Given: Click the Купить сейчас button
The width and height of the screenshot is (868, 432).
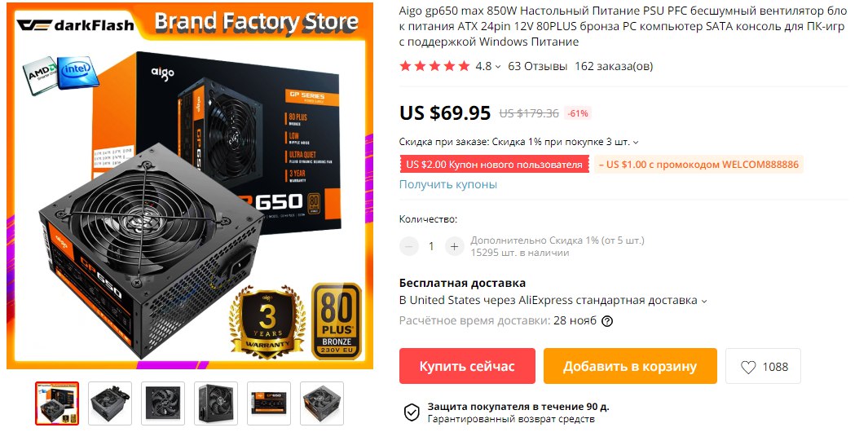Looking at the screenshot, I should point(467,366).
